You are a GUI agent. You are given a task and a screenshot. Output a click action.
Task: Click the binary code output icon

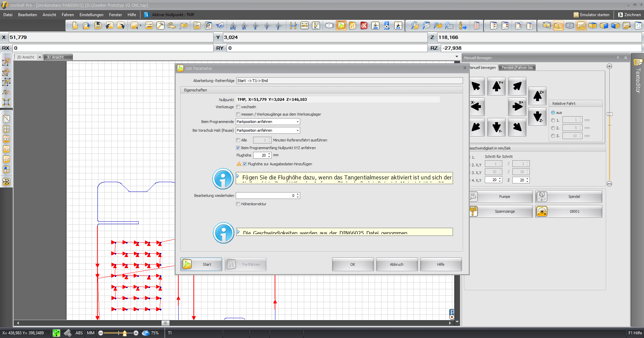tap(627, 26)
